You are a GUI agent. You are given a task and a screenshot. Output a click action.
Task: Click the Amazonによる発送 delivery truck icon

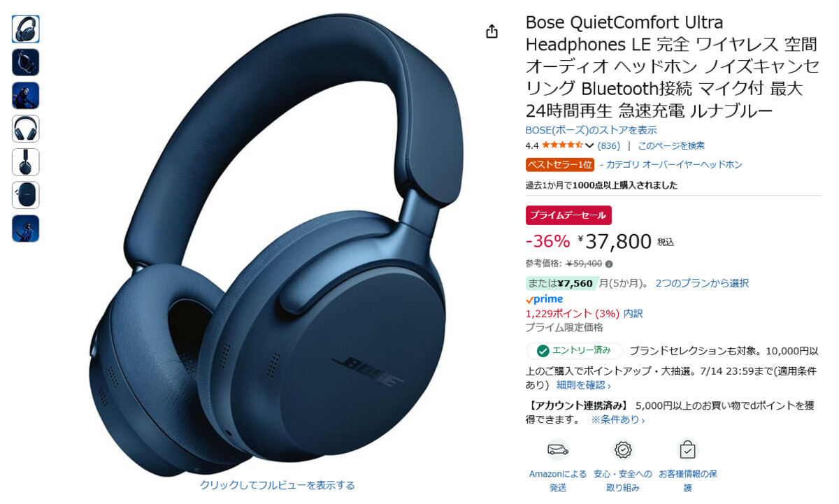pos(557,449)
